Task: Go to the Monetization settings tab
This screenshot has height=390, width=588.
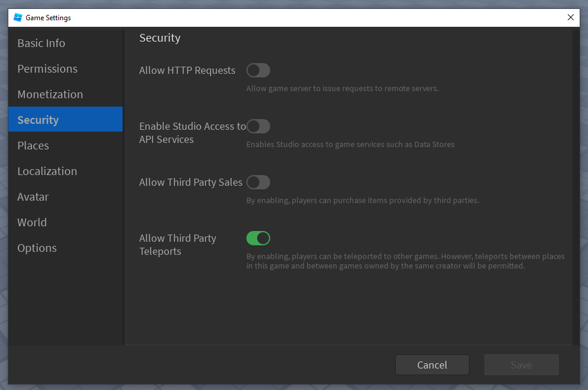Action: click(50, 95)
